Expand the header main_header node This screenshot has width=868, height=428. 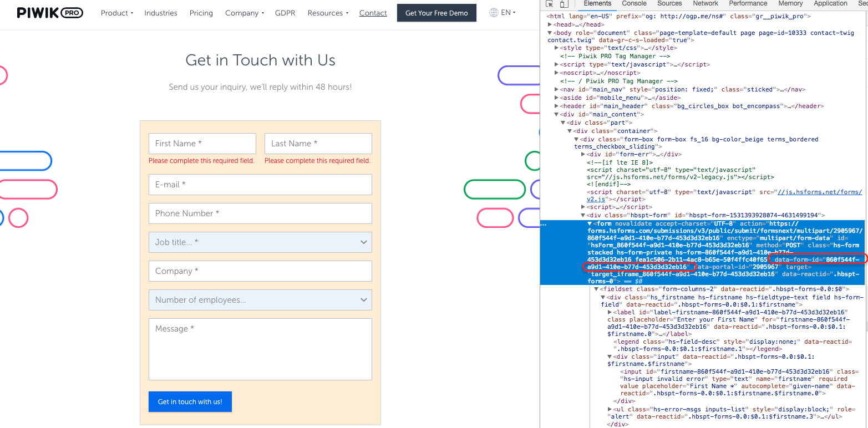556,106
